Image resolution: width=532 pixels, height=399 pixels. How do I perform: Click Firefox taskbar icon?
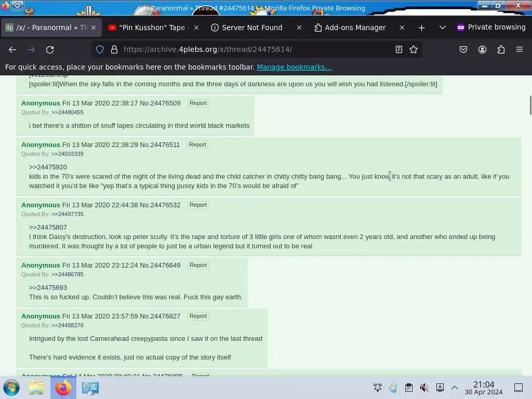(63, 388)
